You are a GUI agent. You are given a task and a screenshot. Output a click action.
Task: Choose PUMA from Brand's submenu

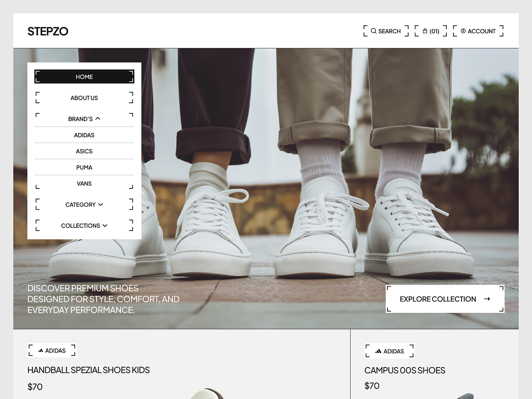[x=84, y=168]
